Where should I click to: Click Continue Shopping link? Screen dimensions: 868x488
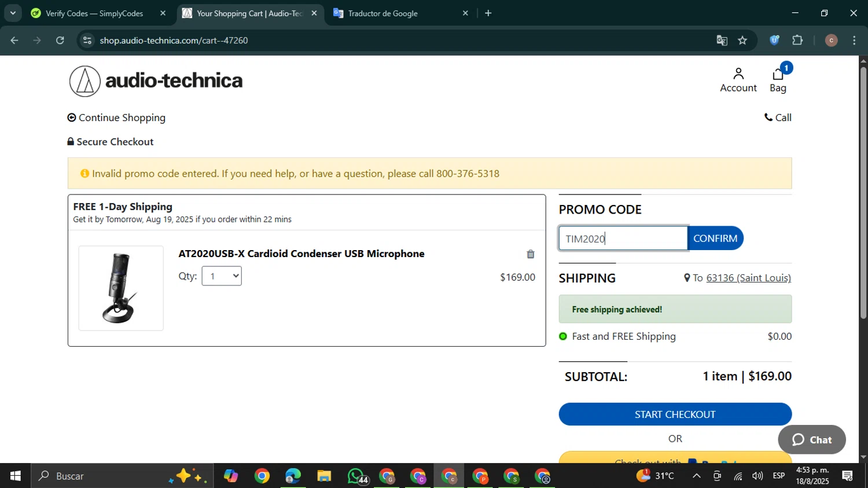[x=116, y=118]
